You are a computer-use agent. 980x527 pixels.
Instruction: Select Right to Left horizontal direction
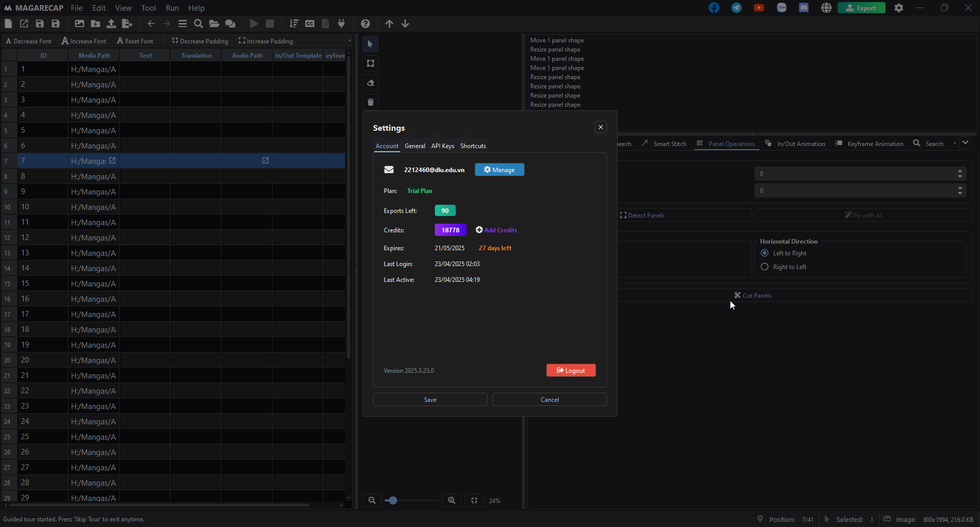point(783,267)
